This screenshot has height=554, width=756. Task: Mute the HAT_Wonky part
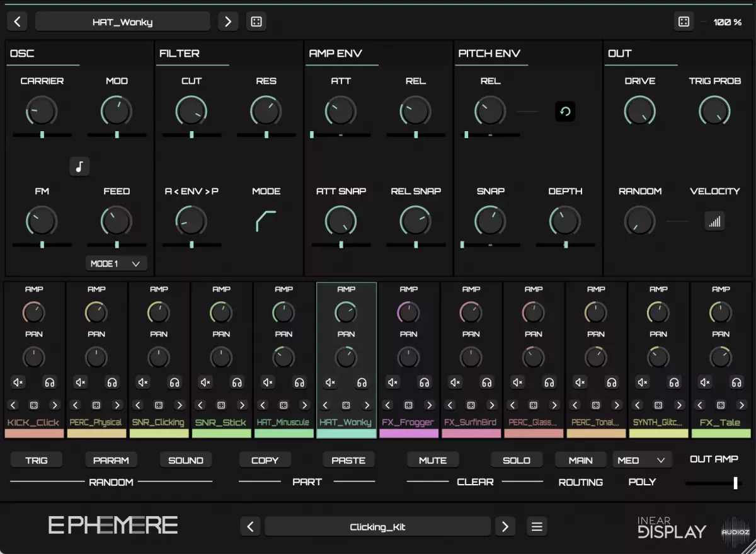(x=330, y=382)
